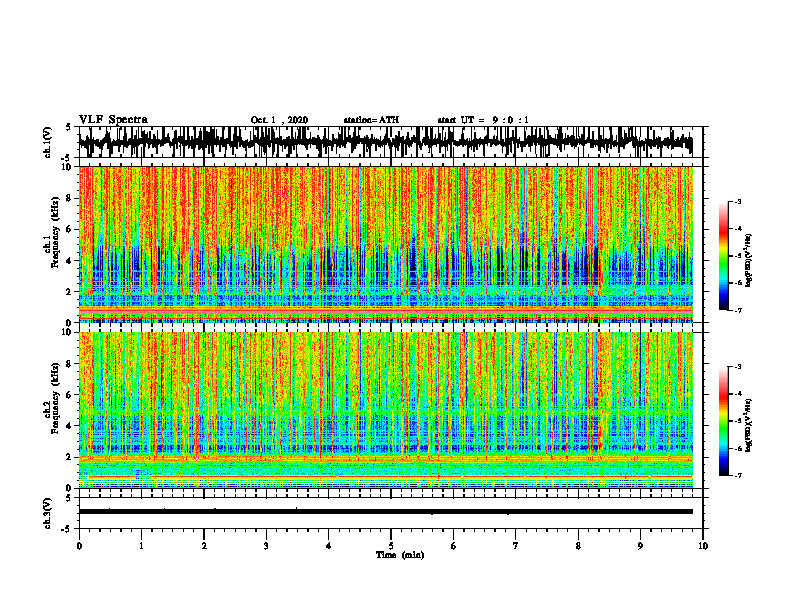Viewport: 792px width, 612px height.
Task: Click time axis tick label "8"
Action: click(x=578, y=546)
